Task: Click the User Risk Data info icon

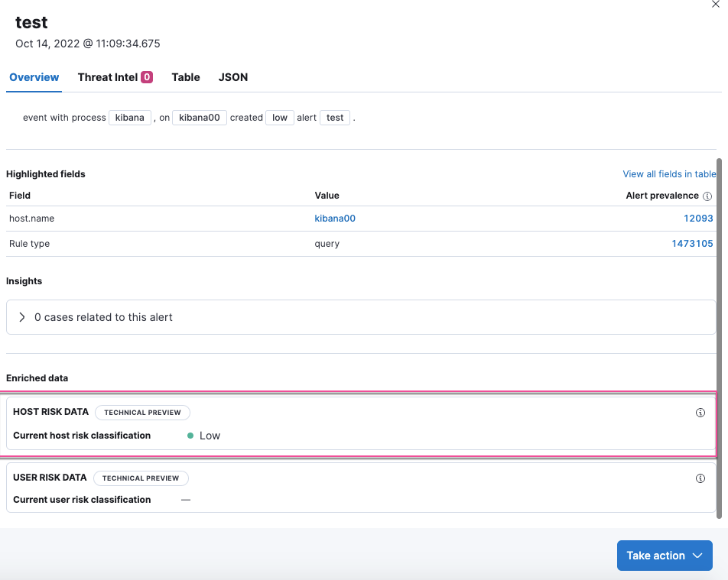Action: click(x=700, y=478)
